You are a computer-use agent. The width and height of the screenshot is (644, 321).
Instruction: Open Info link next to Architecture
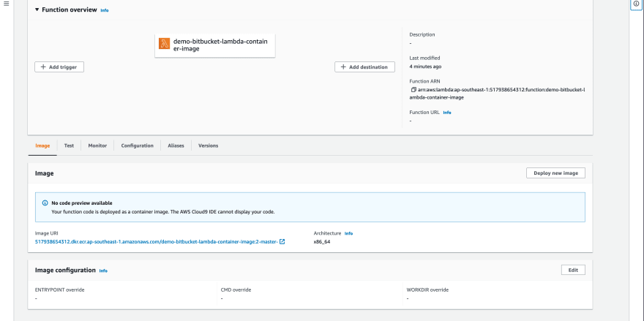348,233
